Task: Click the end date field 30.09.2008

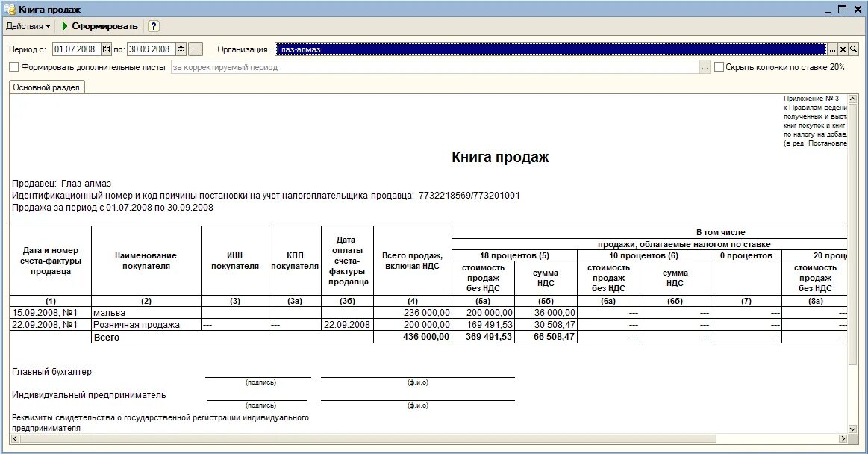Action: pos(152,49)
